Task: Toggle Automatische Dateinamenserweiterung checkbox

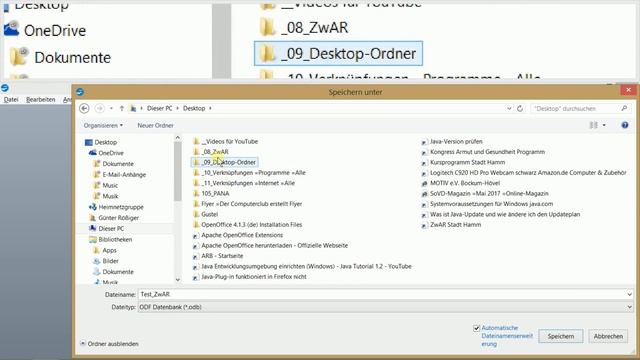Action: pos(476,328)
